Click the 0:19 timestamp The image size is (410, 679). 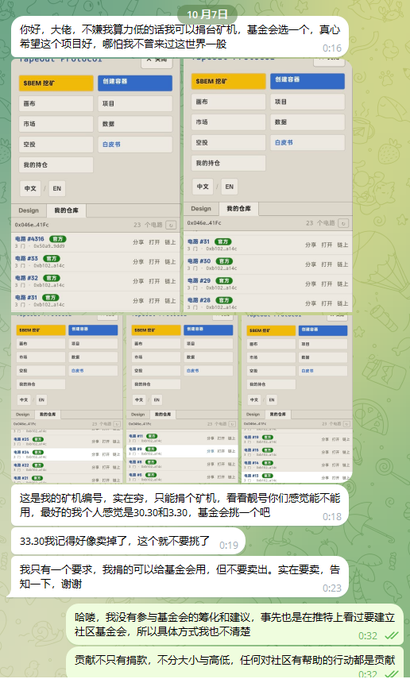(x=229, y=545)
